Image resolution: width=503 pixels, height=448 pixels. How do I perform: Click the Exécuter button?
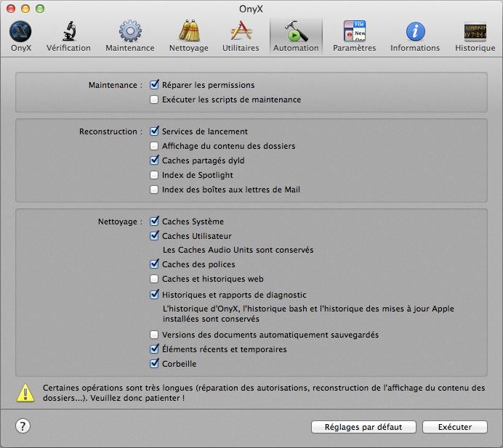455,427
